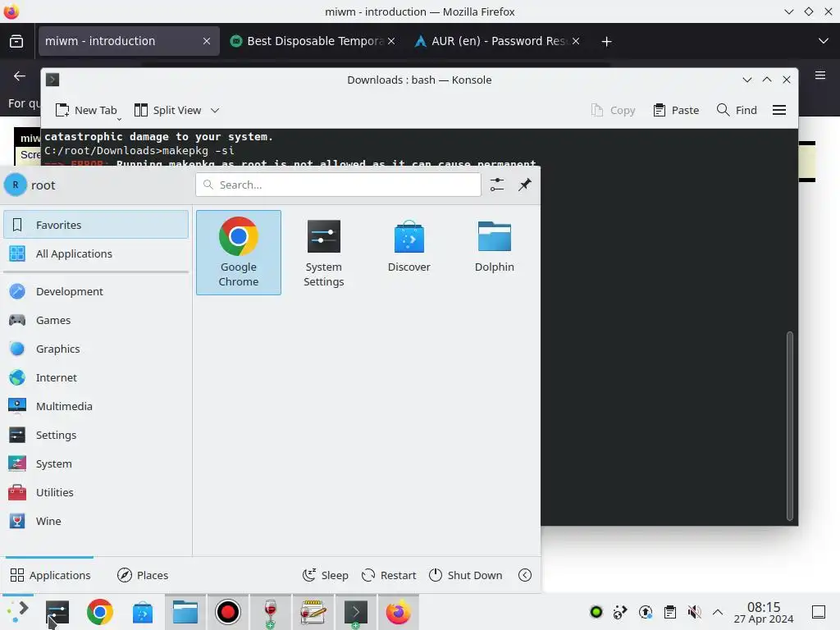840x630 pixels.
Task: Click the root user avatar
Action: pos(15,185)
